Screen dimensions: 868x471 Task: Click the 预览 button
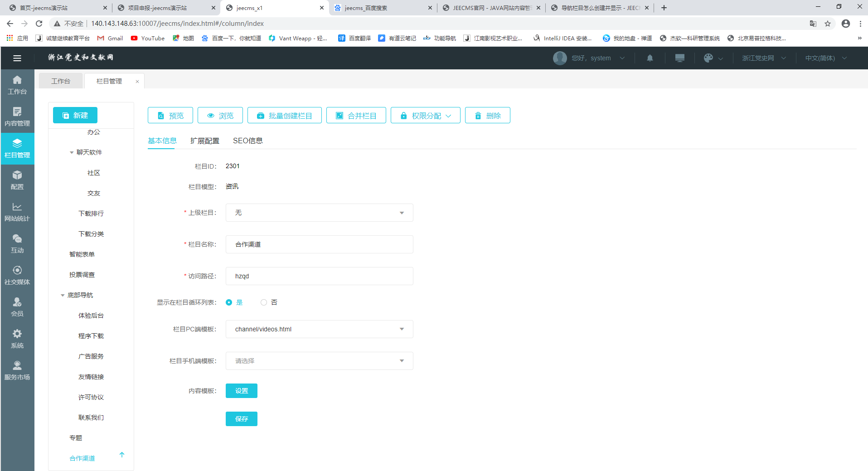click(170, 116)
